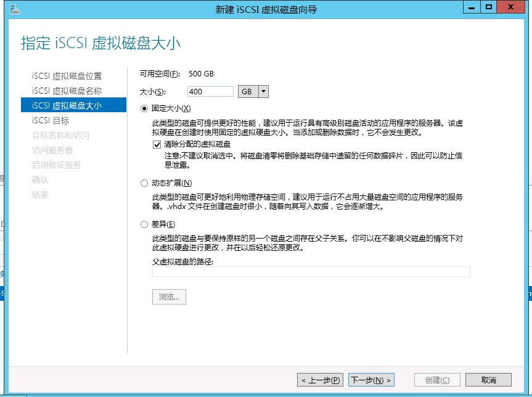Click the wizard icon in the title bar
The width and height of the screenshot is (532, 397).
pos(15,9)
